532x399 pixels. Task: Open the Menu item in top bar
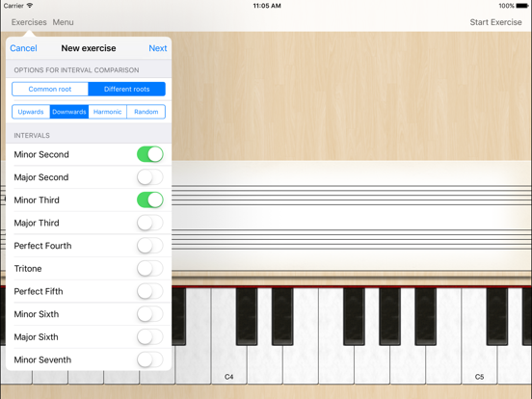63,22
